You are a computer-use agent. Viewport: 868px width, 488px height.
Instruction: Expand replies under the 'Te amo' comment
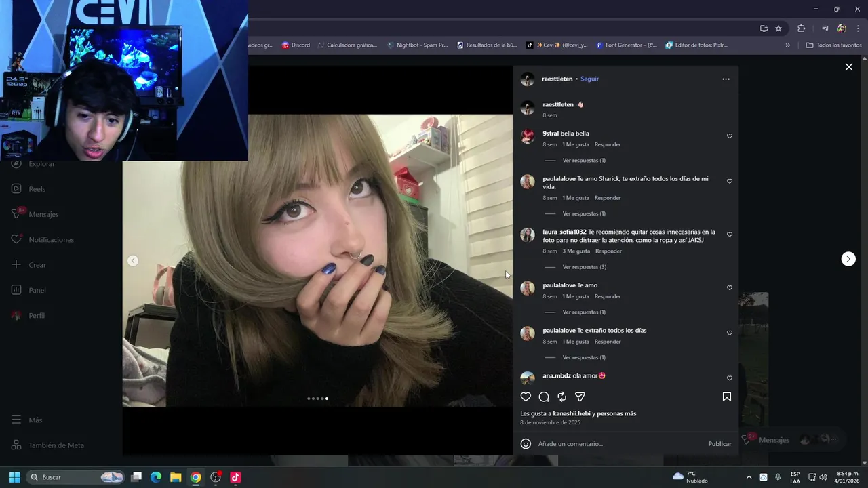[x=584, y=312]
